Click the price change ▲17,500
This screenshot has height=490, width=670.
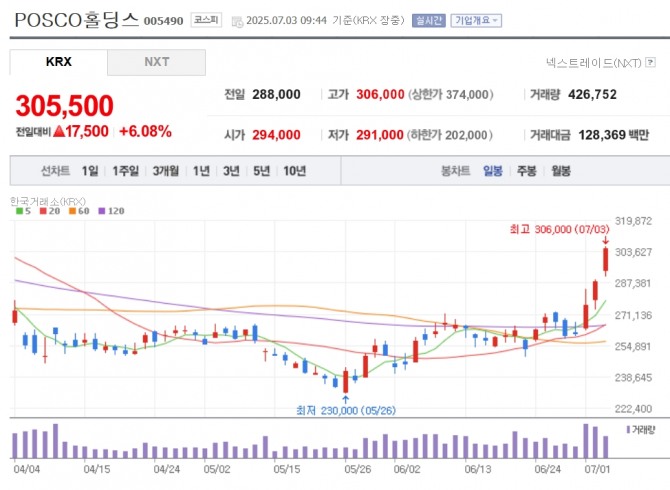click(x=81, y=132)
